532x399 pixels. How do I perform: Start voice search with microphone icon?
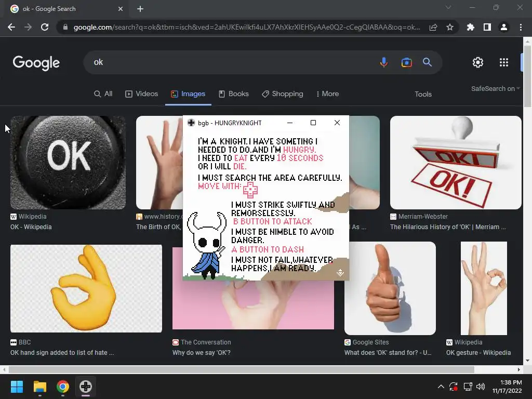(384, 62)
